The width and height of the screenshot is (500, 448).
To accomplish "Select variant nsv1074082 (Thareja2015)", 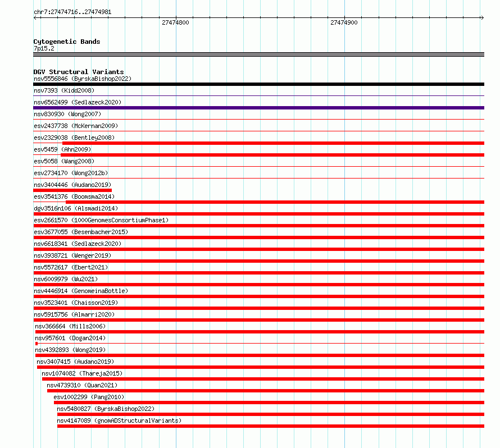I will (82, 373).
